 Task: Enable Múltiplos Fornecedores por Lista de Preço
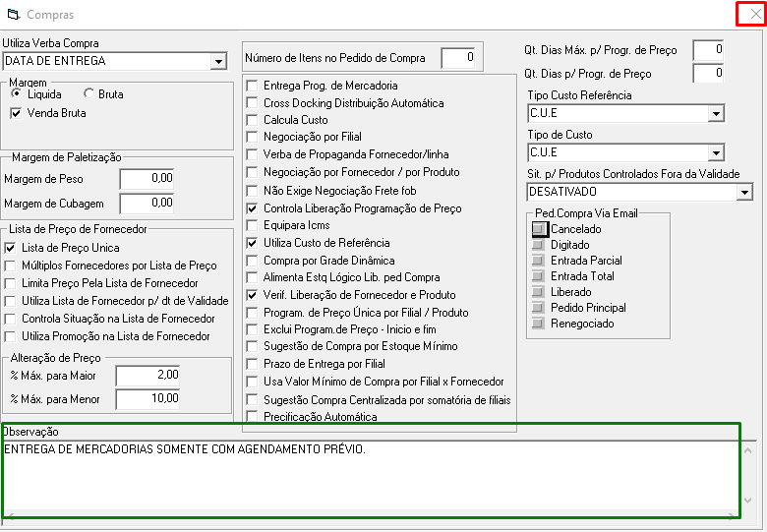(x=10, y=266)
